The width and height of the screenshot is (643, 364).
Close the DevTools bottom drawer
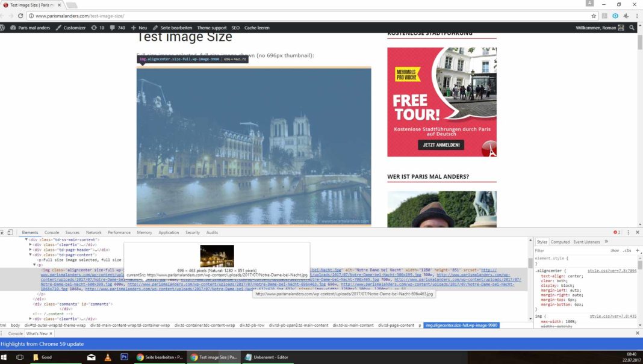(637, 333)
